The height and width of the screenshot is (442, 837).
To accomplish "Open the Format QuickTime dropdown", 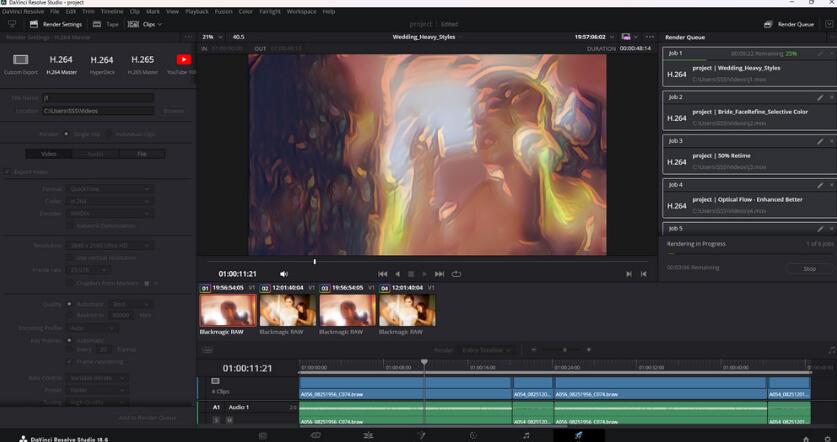I will [109, 189].
